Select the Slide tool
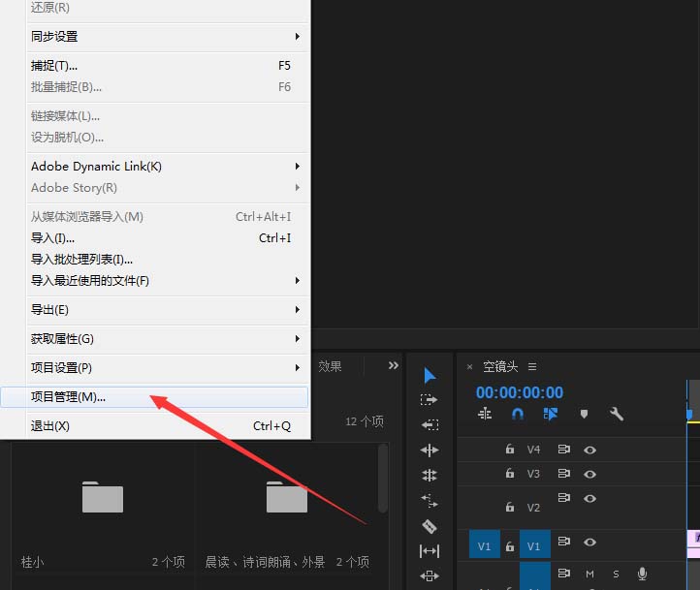The width and height of the screenshot is (700, 590). (x=430, y=575)
